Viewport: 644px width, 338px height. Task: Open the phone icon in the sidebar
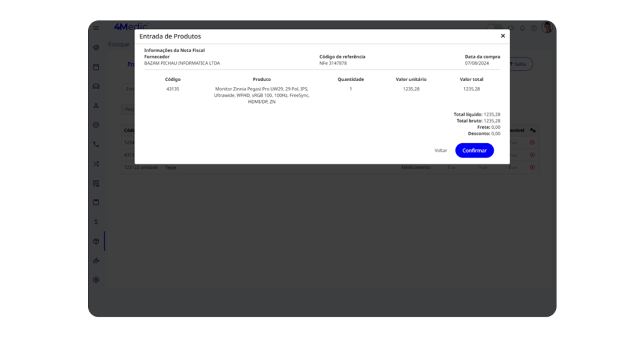coord(96,144)
